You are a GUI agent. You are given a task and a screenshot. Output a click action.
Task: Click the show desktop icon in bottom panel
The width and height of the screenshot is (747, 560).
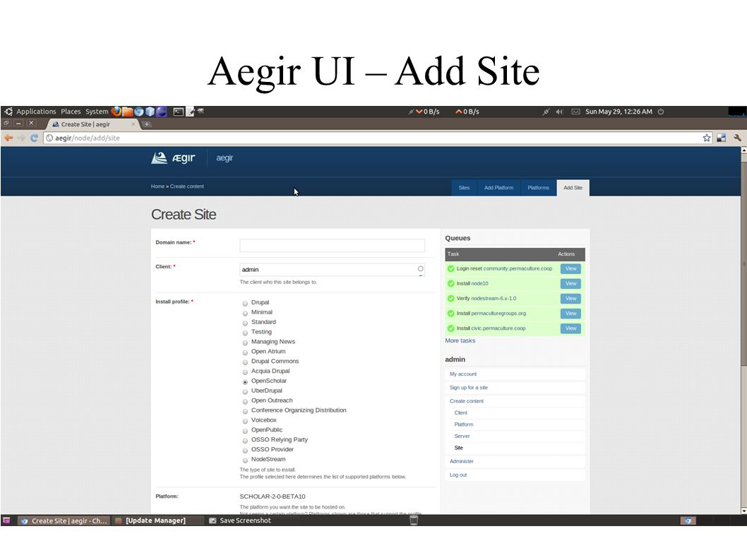pos(6,520)
